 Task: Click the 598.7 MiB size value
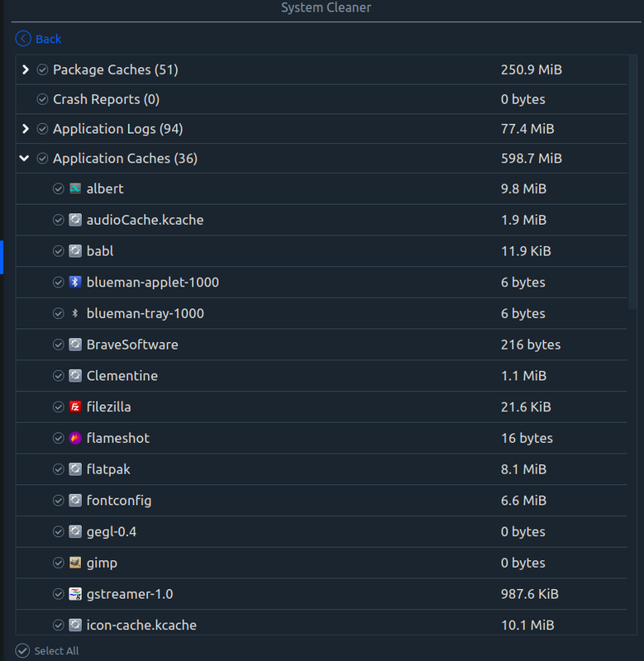(532, 159)
